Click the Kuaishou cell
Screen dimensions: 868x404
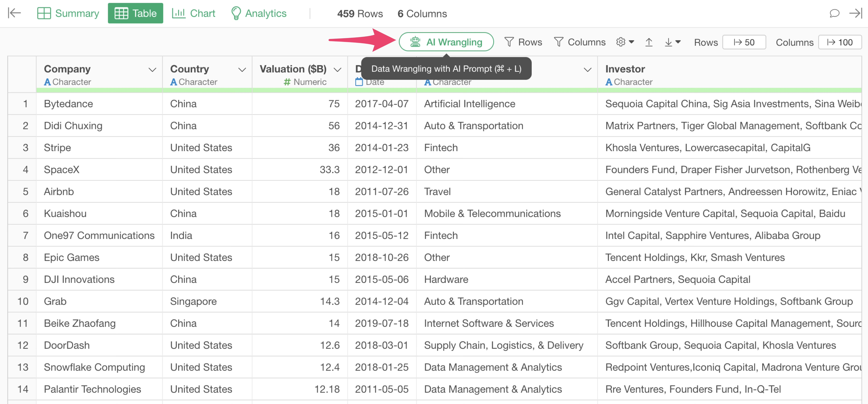click(99, 213)
